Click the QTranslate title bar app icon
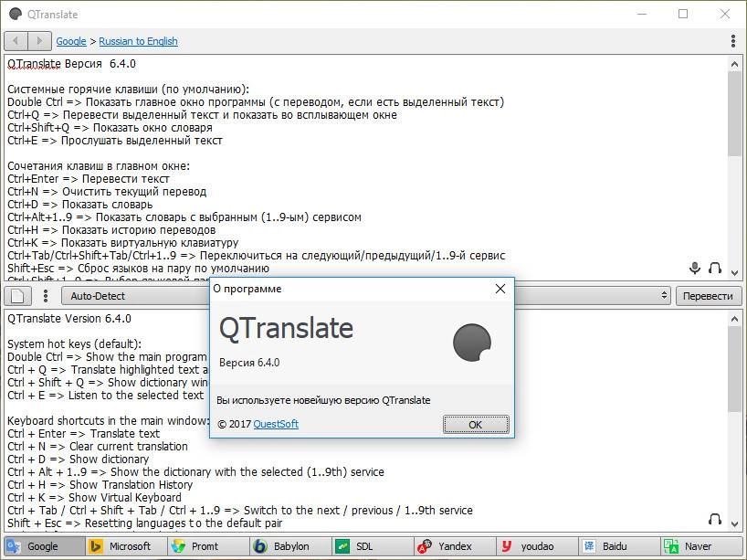This screenshot has width=747, height=560. pyautogui.click(x=16, y=14)
